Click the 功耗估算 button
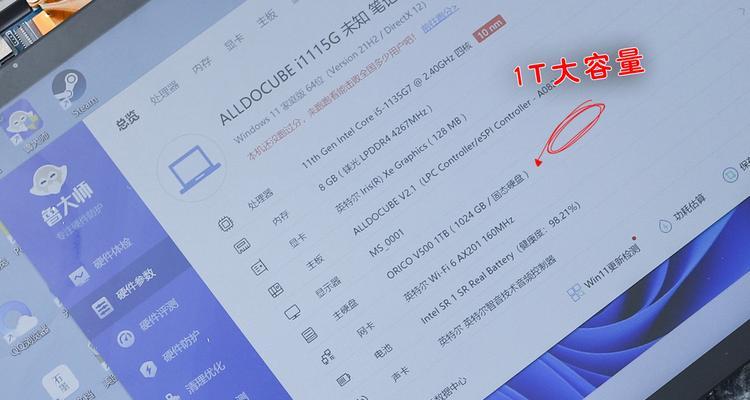The width and height of the screenshot is (750, 400). pos(682,213)
